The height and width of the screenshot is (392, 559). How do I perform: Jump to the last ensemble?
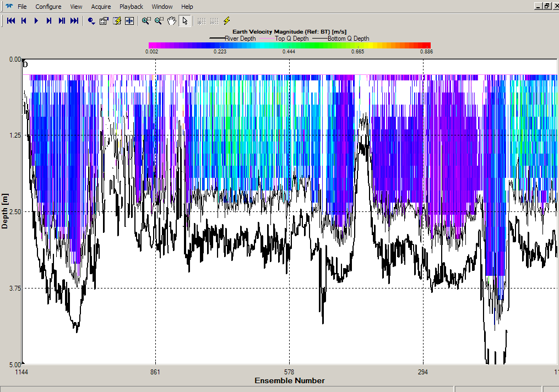click(x=74, y=21)
